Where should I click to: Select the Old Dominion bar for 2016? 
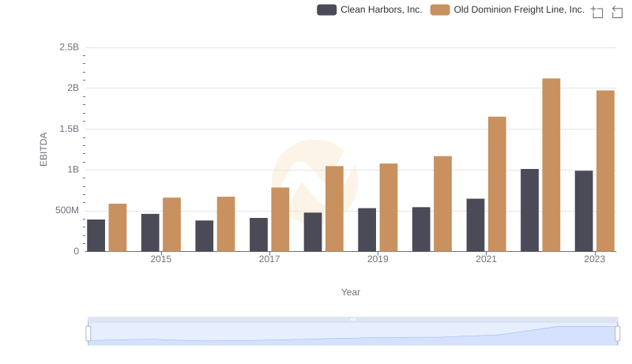[x=226, y=224]
